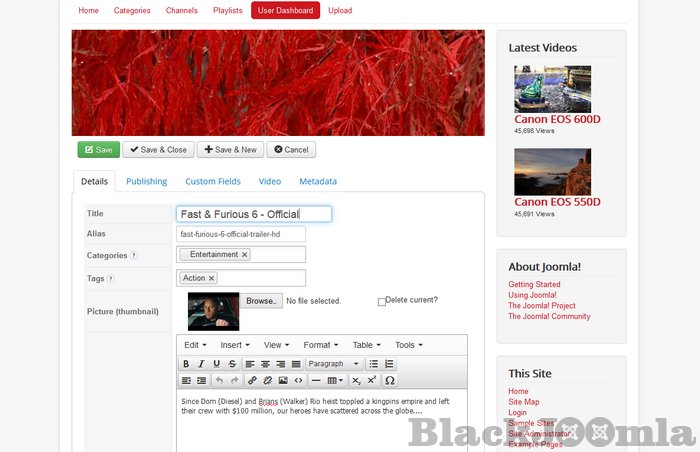Switch to the Publishing tab
Viewport: 700px width, 452px height.
click(146, 182)
